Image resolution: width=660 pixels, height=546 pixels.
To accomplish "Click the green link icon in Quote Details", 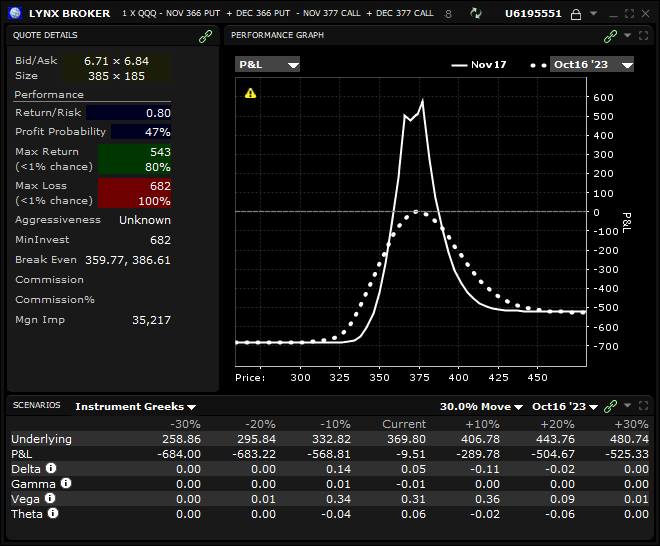I will [x=205, y=37].
